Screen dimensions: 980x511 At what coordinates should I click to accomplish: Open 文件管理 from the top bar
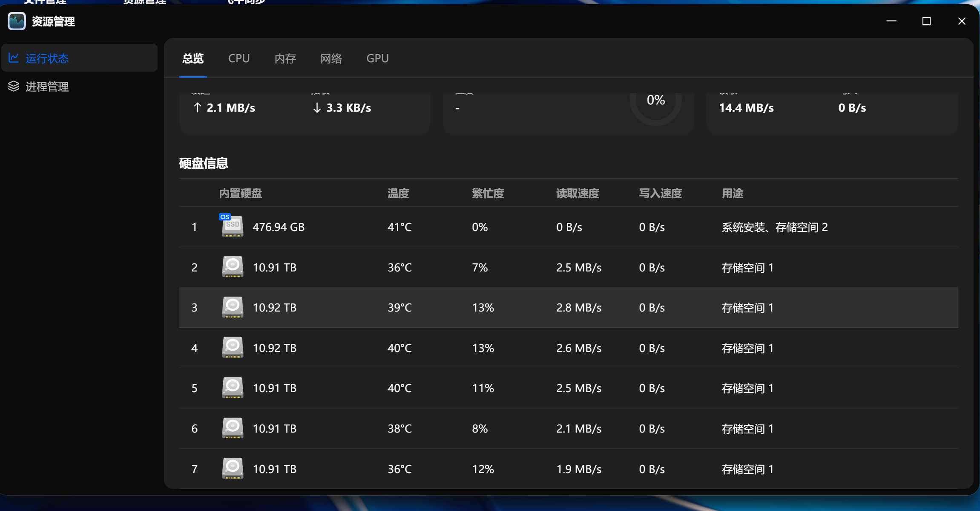[x=44, y=2]
